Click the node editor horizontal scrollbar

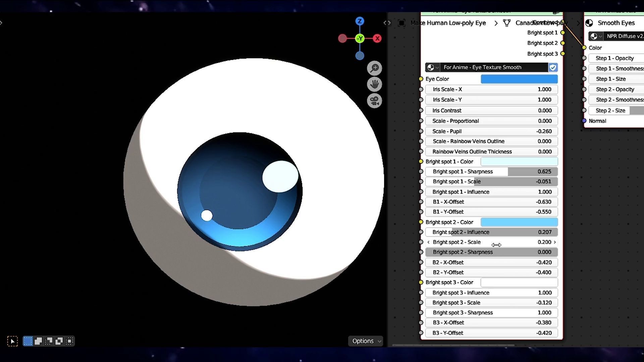click(453, 345)
